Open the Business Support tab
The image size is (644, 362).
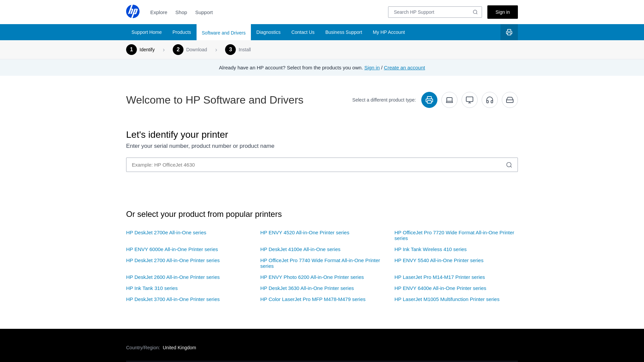tap(344, 32)
